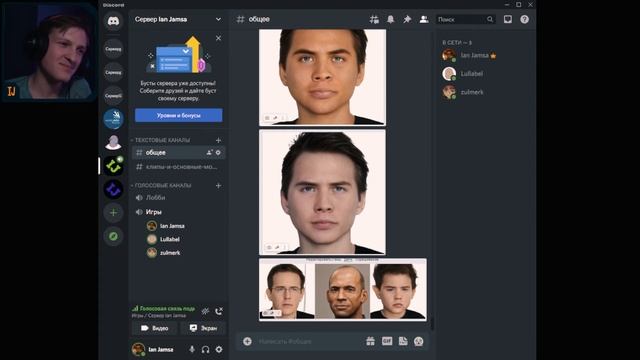Viewport: 640px width, 360px height.
Task: Open Discord home direct messages icon
Action: (x=113, y=21)
